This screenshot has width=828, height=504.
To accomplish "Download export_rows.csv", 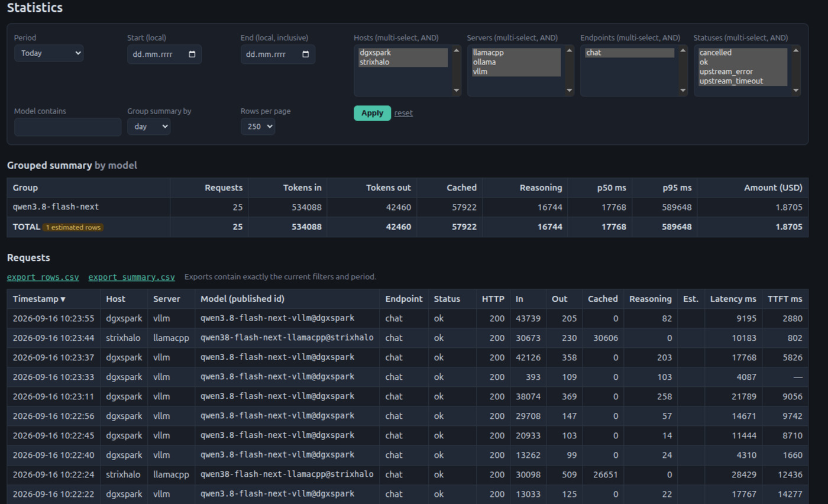I will click(x=43, y=277).
